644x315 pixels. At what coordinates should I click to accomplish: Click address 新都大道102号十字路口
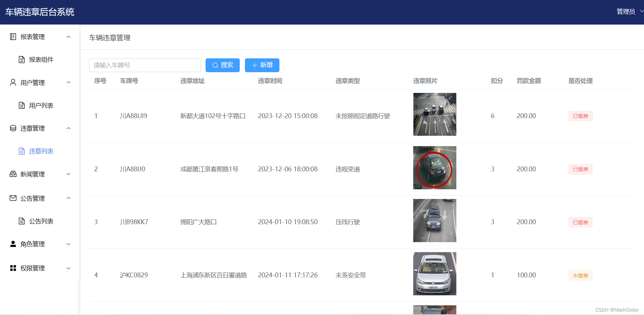click(x=213, y=116)
